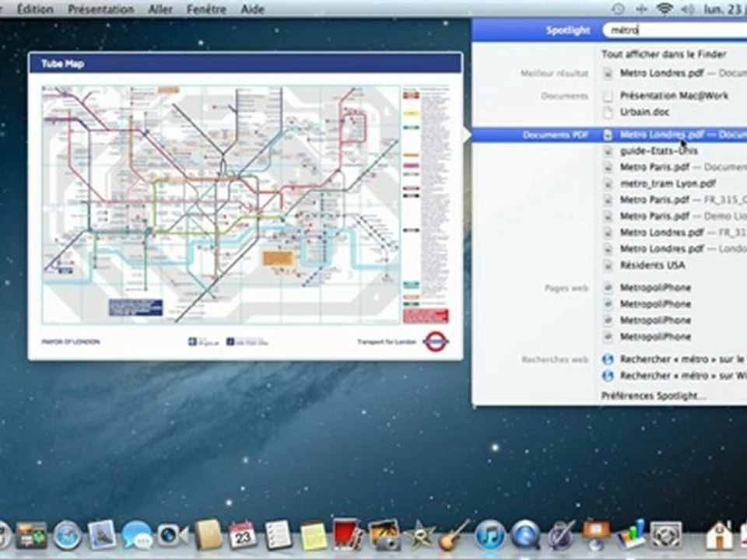Screen dimensions: 747x560
Task: Open the Fenêtre menu
Action: [x=206, y=9]
